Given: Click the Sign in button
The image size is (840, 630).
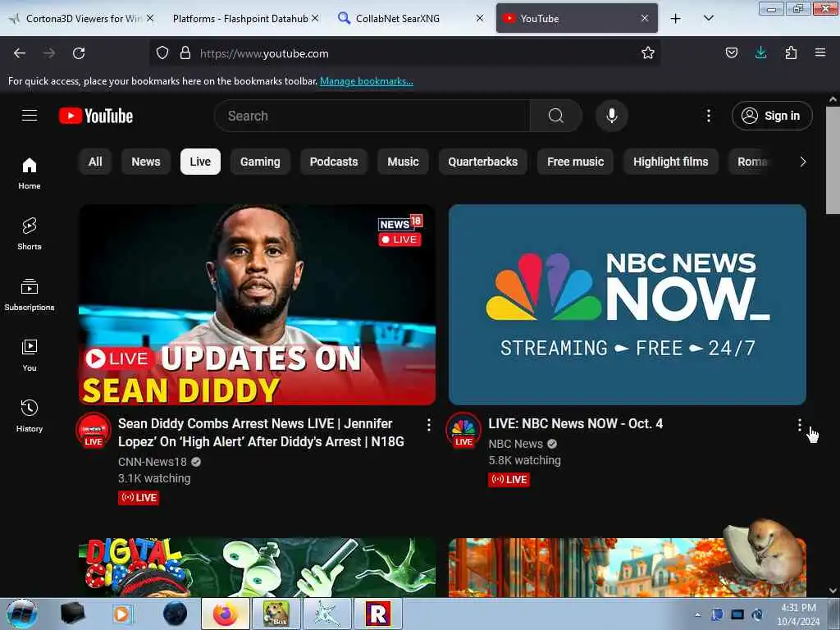Looking at the screenshot, I should click(x=772, y=116).
